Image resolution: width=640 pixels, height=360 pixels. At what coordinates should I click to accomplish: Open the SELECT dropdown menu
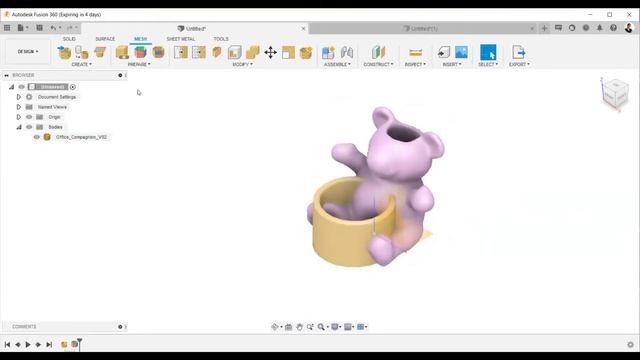click(x=488, y=64)
